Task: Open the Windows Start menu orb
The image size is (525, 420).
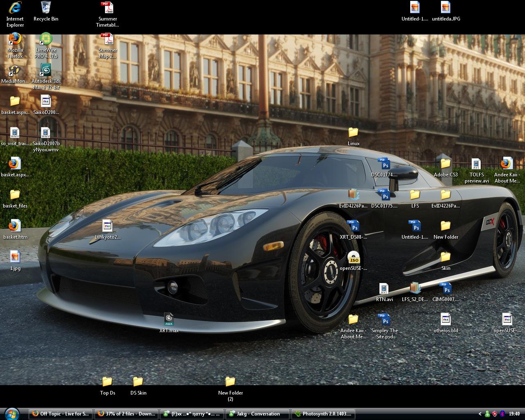Action: point(11,413)
